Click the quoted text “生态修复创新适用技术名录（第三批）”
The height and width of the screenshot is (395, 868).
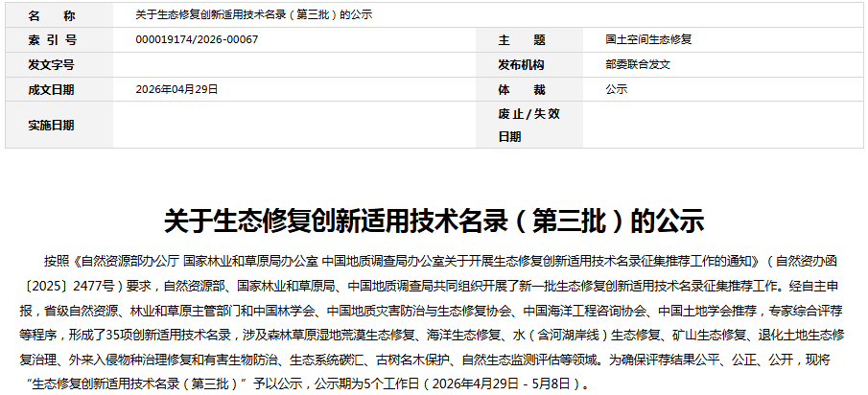coord(138,383)
